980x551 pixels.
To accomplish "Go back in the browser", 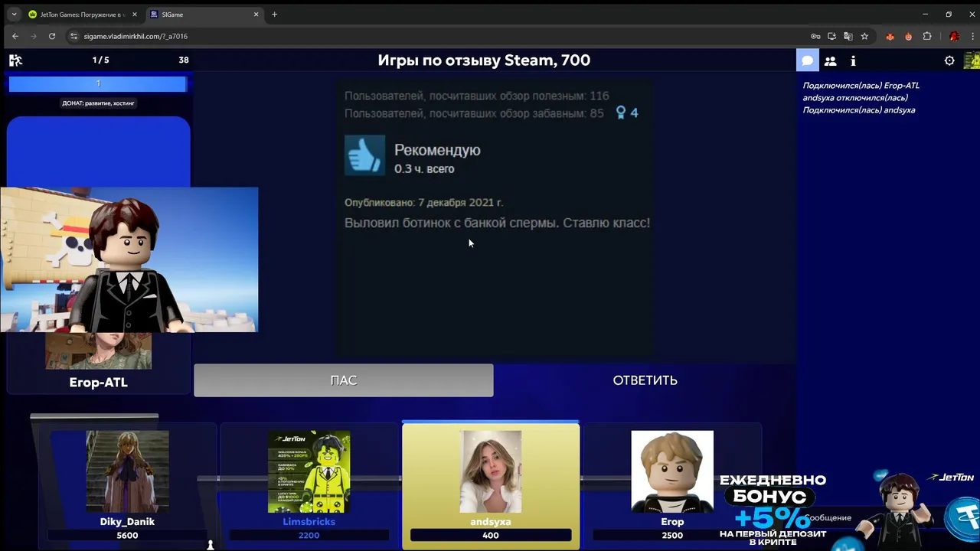I will coord(15,36).
